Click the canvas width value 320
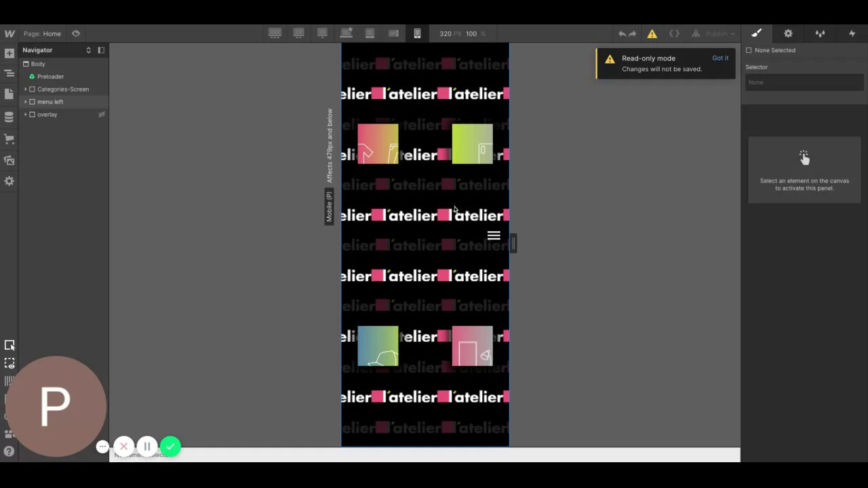The image size is (868, 488). tap(445, 34)
